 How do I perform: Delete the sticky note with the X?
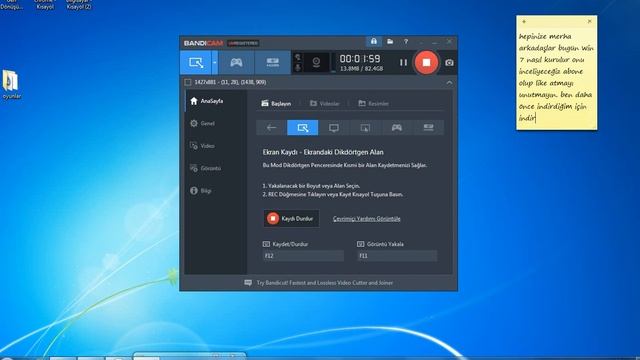[589, 21]
